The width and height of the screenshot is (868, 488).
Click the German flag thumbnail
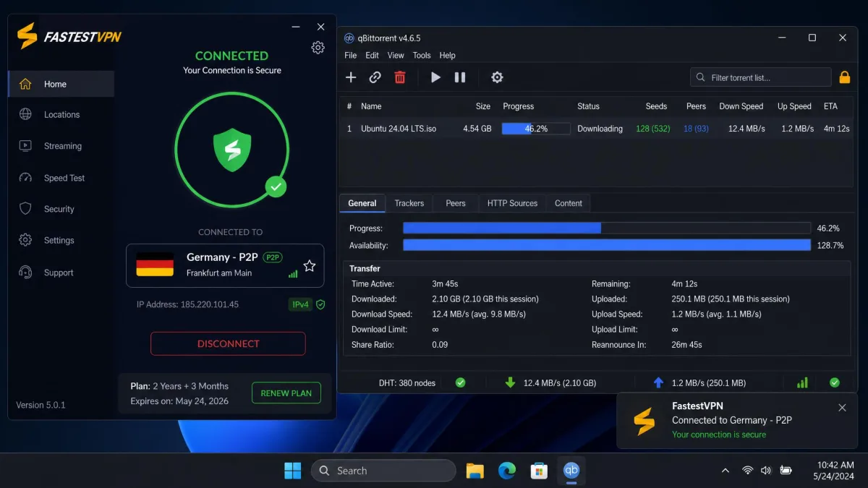pyautogui.click(x=155, y=265)
